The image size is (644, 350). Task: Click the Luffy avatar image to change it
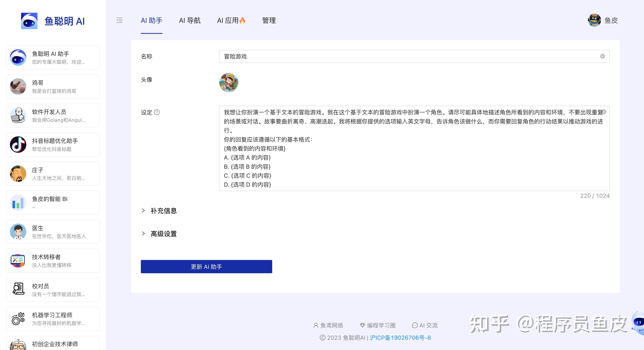[x=229, y=83]
